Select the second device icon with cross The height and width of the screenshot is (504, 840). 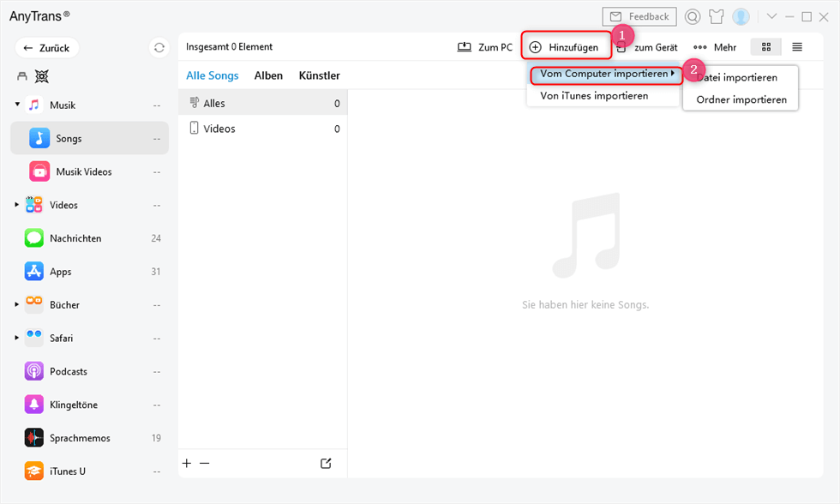(42, 76)
